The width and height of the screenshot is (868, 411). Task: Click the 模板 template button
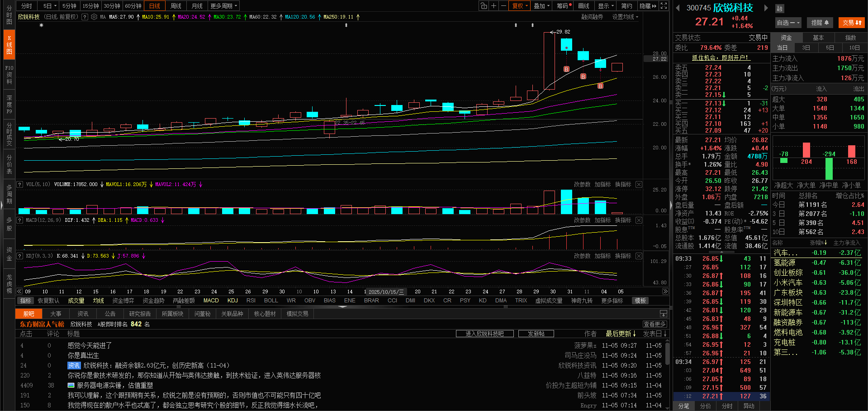640,301
